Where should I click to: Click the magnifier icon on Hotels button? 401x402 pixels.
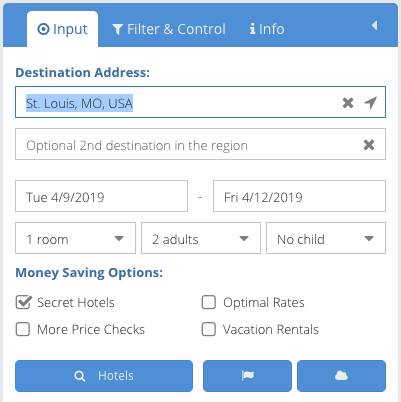[x=80, y=376]
